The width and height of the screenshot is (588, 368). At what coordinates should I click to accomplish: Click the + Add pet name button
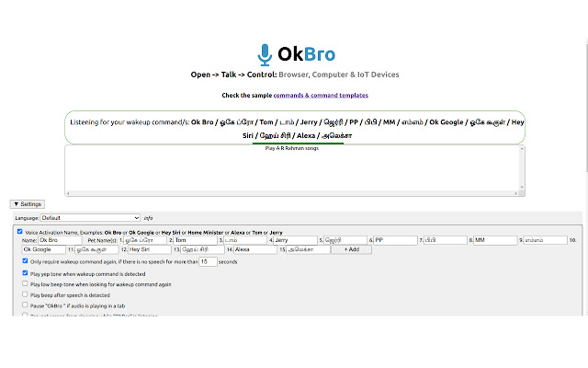(351, 249)
